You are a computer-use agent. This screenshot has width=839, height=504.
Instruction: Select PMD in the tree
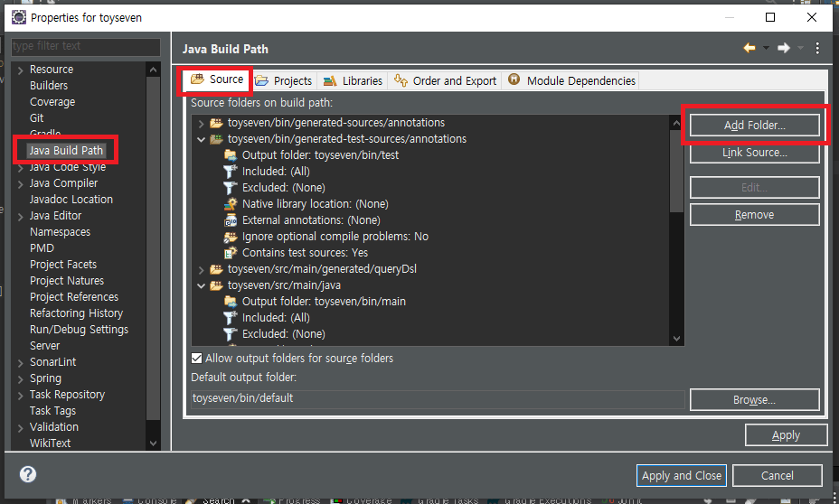(x=42, y=248)
